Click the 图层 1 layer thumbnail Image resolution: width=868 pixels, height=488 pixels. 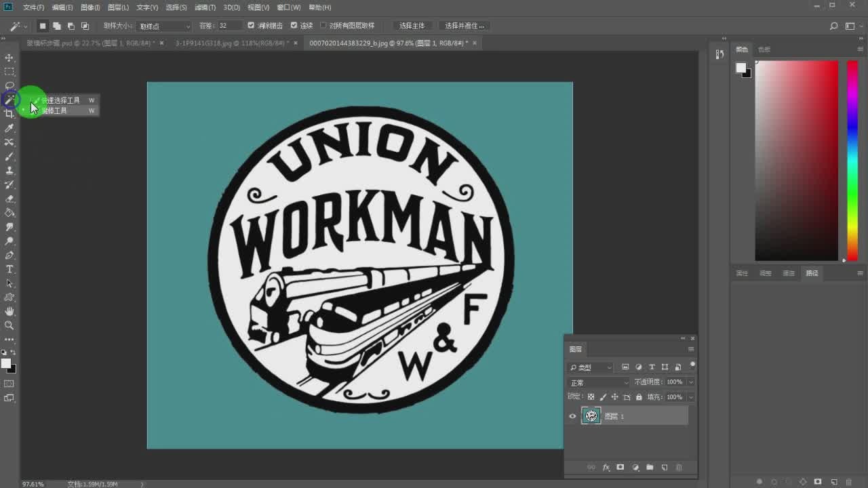591,416
